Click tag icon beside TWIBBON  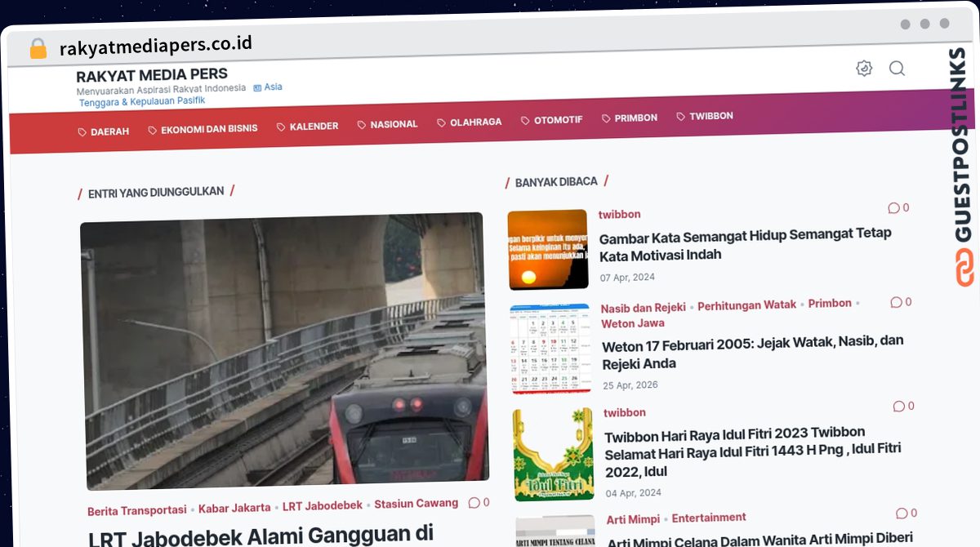(x=681, y=117)
